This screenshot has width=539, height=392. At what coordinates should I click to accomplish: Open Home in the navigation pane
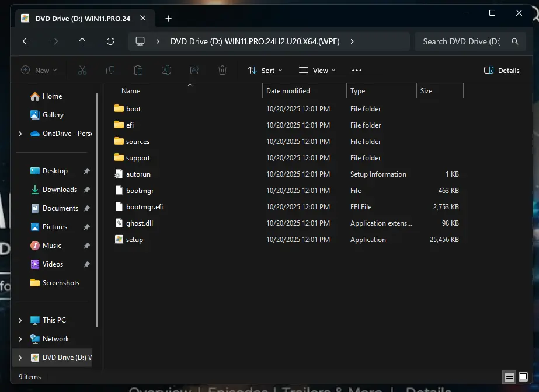tap(52, 96)
